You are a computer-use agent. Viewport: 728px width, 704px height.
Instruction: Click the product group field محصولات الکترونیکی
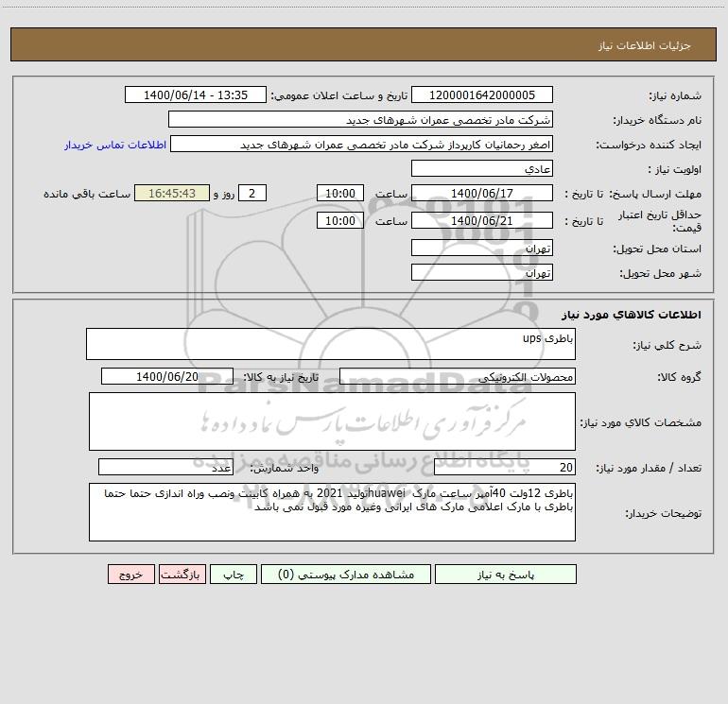[458, 376]
